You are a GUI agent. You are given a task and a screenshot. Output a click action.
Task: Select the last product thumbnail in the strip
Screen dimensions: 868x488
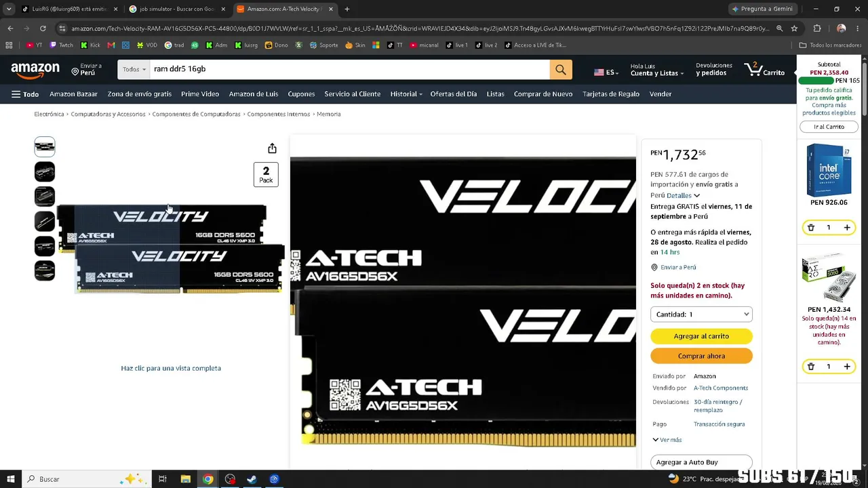45,270
